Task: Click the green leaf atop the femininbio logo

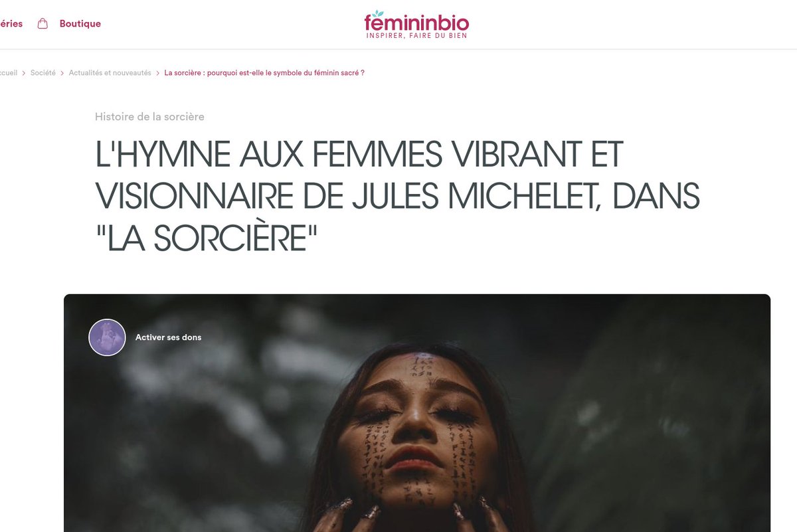Action: pyautogui.click(x=378, y=14)
